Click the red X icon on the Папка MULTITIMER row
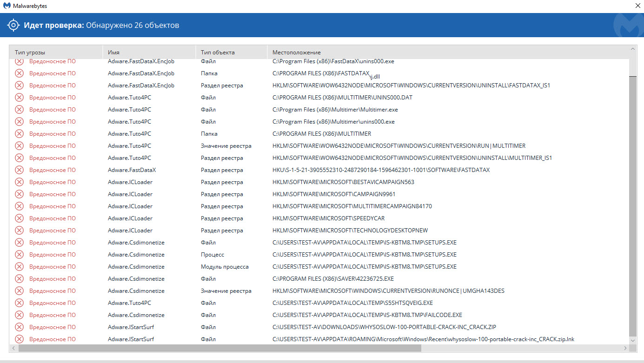 pos(19,134)
